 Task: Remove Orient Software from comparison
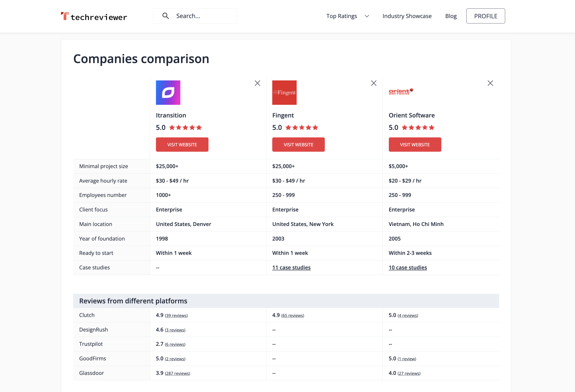click(490, 83)
